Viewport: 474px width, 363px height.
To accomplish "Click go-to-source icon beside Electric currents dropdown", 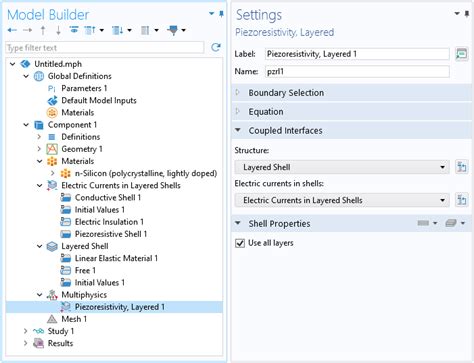I will (x=462, y=200).
